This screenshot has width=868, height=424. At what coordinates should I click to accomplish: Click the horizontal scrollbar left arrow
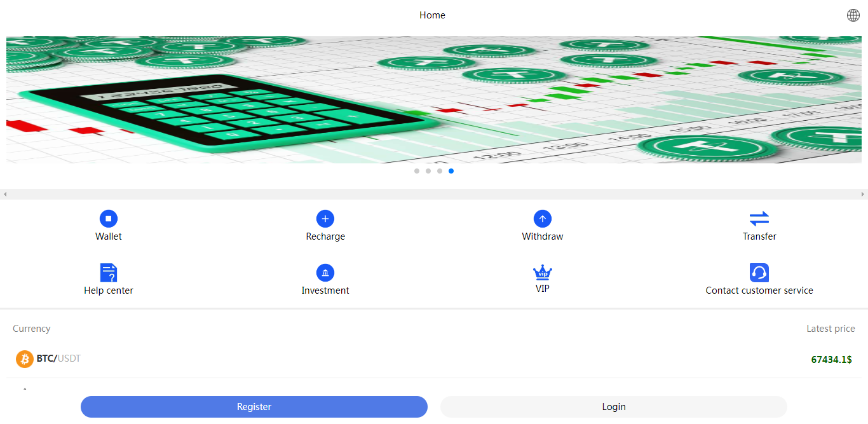tap(5, 194)
